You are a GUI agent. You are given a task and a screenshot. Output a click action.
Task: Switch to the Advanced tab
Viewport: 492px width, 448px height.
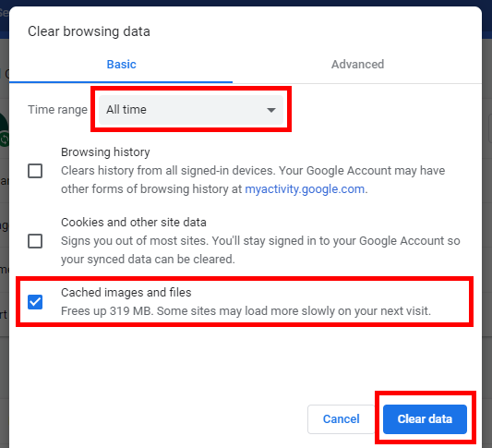click(357, 65)
